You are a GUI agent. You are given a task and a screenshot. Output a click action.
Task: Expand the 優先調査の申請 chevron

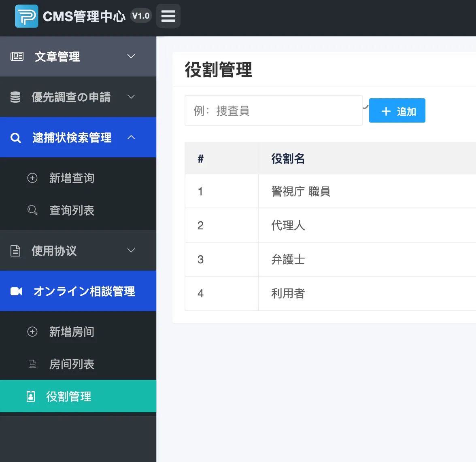(x=131, y=97)
